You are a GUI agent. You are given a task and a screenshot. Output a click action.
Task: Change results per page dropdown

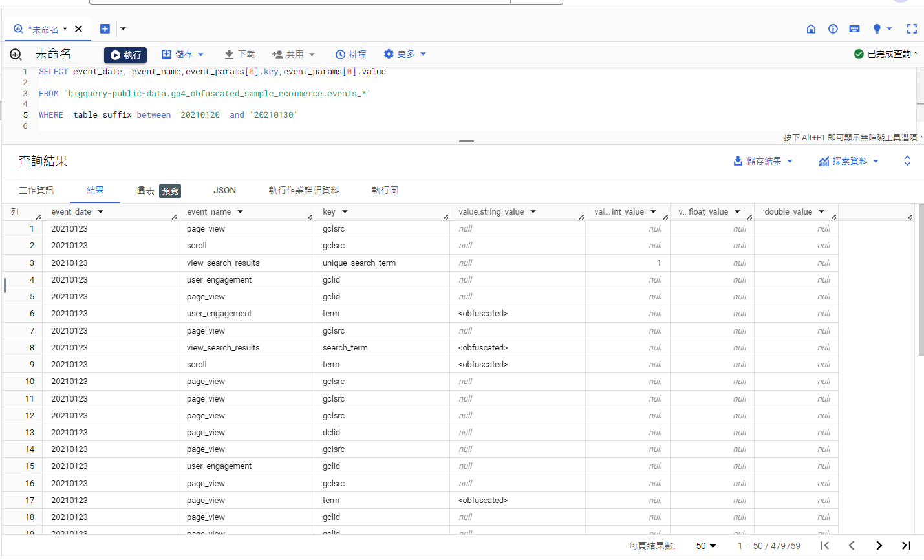click(x=705, y=546)
